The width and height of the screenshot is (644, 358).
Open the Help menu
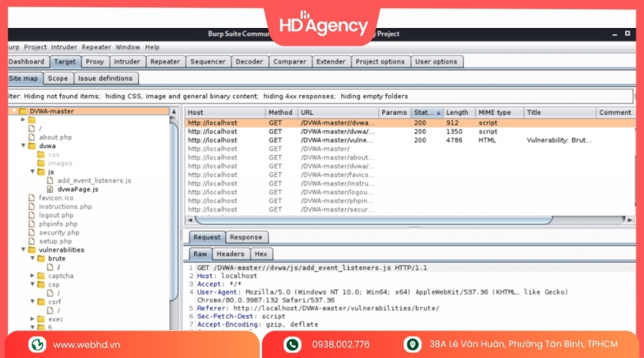click(x=152, y=47)
